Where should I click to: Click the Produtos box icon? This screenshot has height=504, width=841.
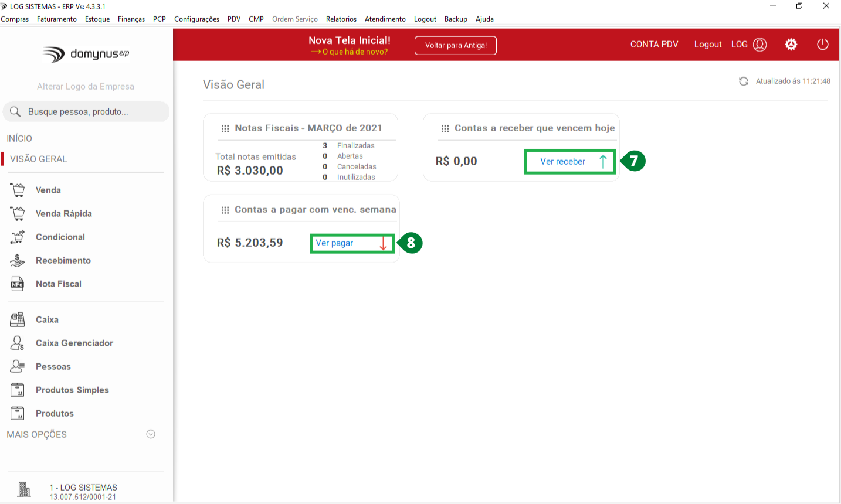point(18,413)
